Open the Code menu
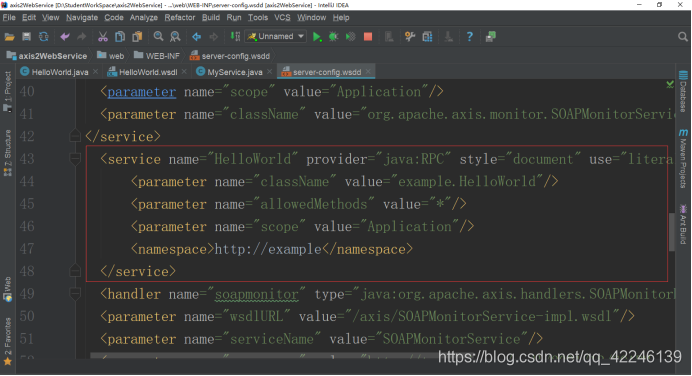This screenshot has width=692, height=376. tap(114, 18)
